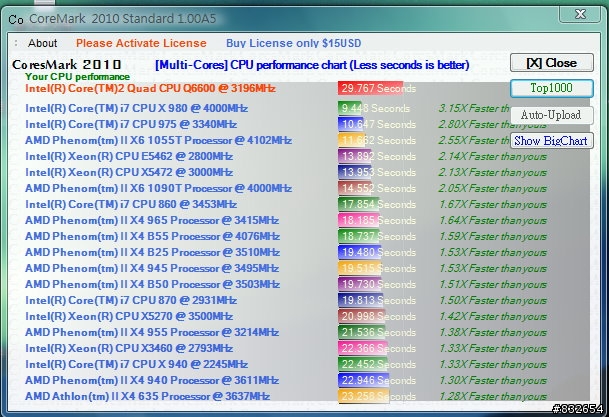Viewport: 609px width, 417px height.
Task: Close the CoreMark window with X
Action: tap(580, 14)
